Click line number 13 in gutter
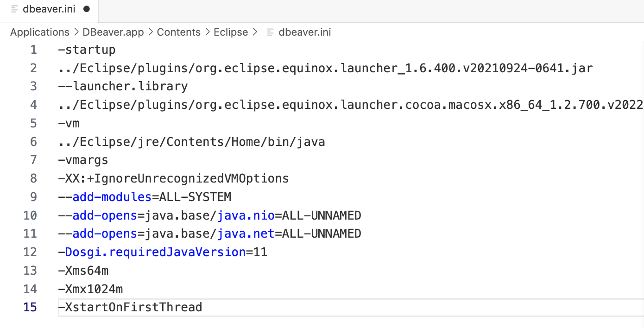The height and width of the screenshot is (328, 644). pyautogui.click(x=30, y=270)
